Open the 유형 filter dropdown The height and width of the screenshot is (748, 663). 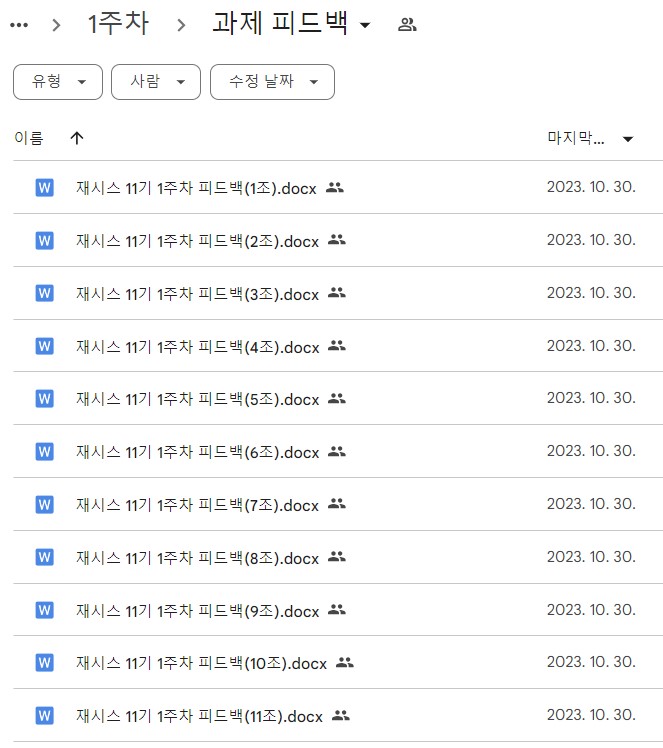tap(58, 82)
